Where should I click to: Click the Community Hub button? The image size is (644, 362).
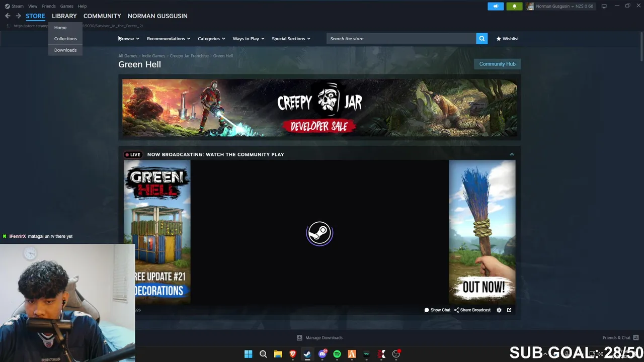click(x=497, y=64)
